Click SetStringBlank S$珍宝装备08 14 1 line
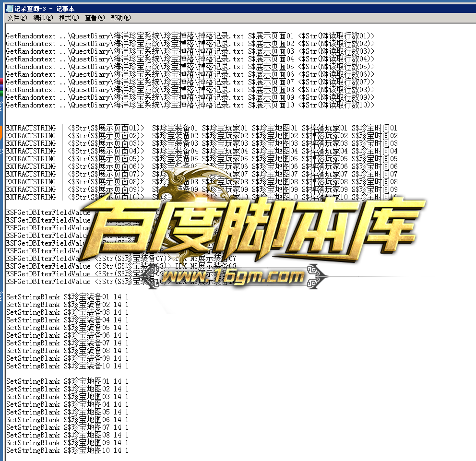The width and height of the screenshot is (476, 461). tap(67, 351)
